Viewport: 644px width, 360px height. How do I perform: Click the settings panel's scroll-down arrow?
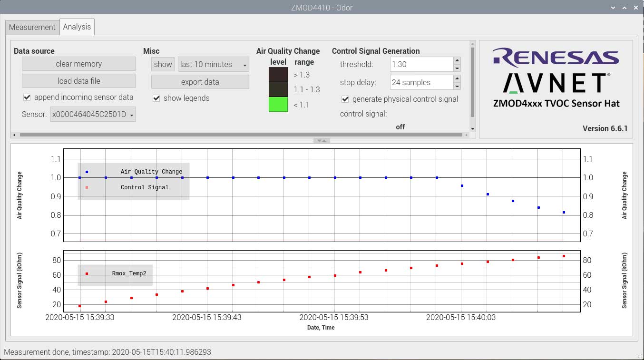(472, 128)
